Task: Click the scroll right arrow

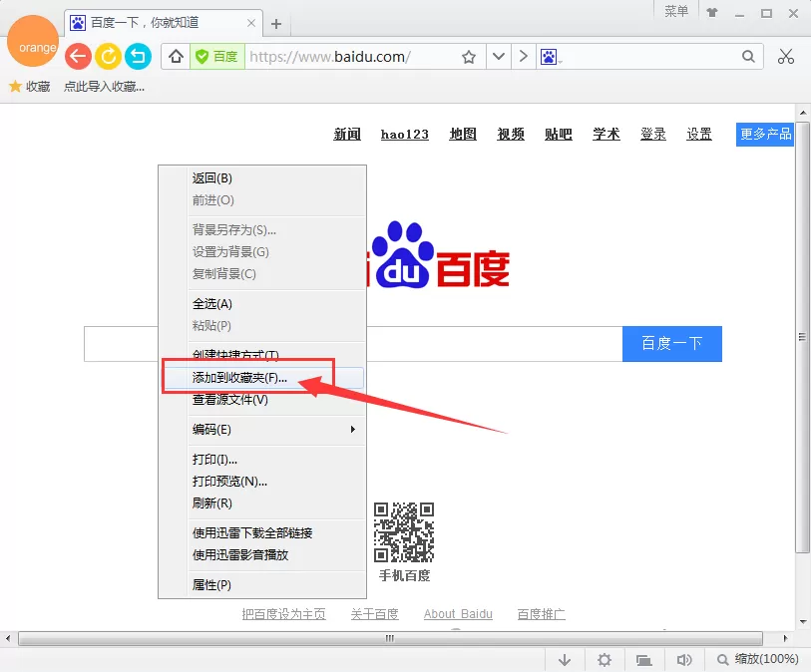Action: coord(785,638)
